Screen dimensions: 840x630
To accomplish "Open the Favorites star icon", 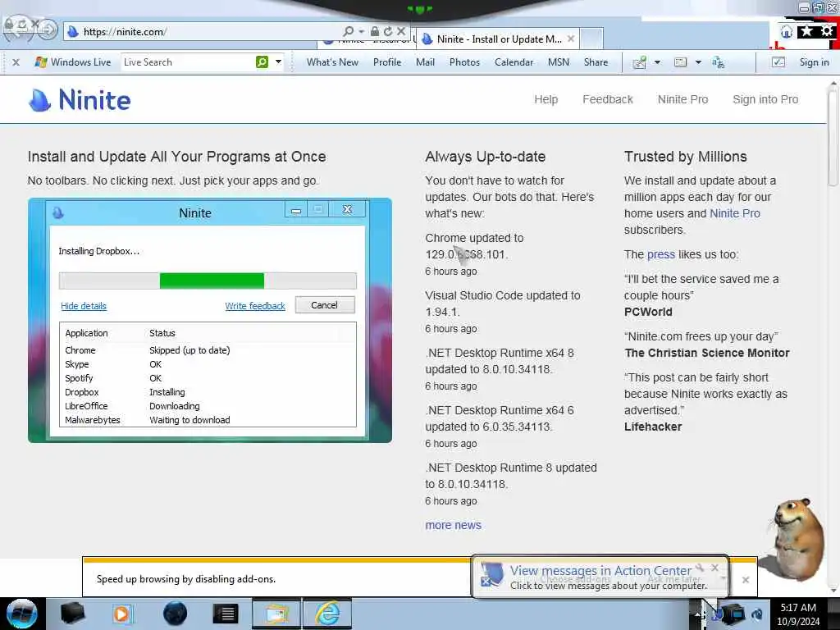I will (806, 31).
